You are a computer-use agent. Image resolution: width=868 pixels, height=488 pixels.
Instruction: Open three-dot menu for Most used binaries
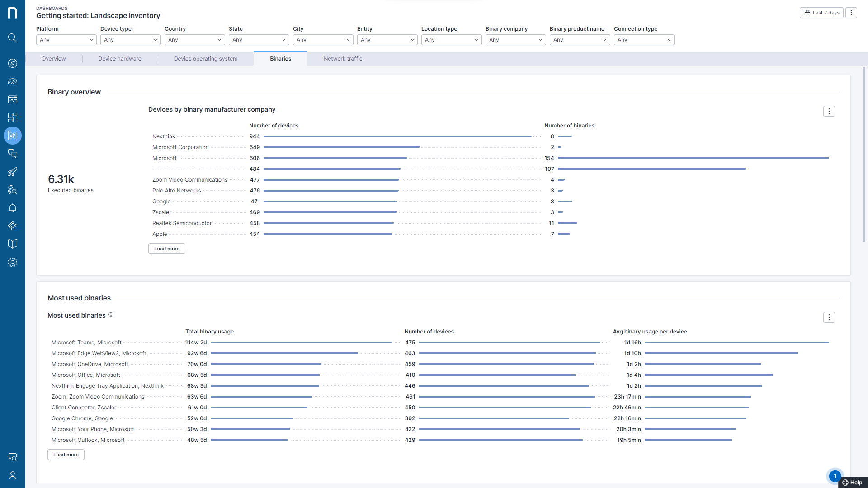coord(829,317)
